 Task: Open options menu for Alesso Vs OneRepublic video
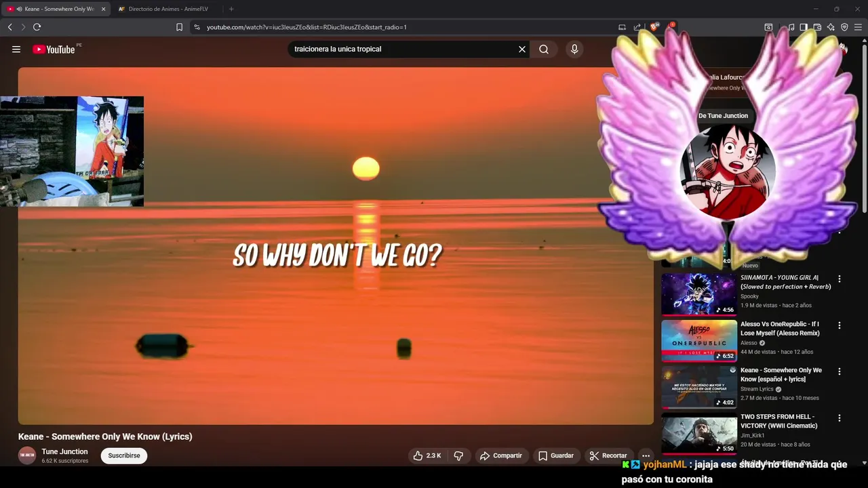[840, 325]
